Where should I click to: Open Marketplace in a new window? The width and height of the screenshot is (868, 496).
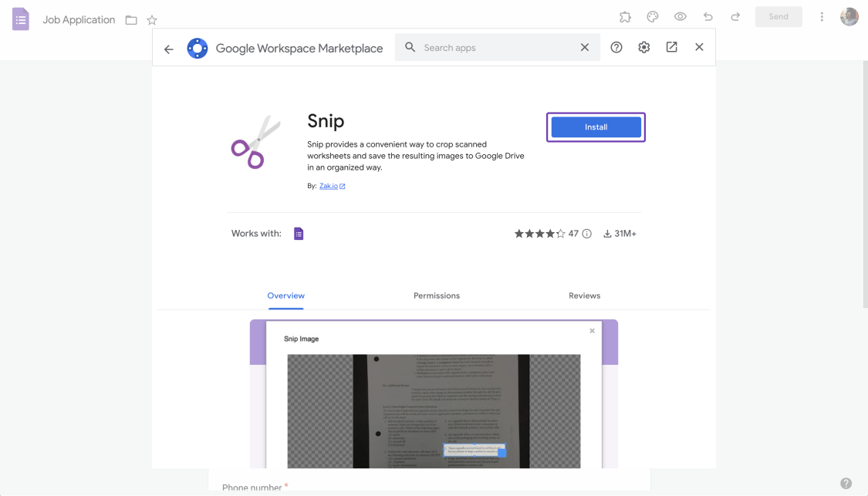[x=671, y=47]
